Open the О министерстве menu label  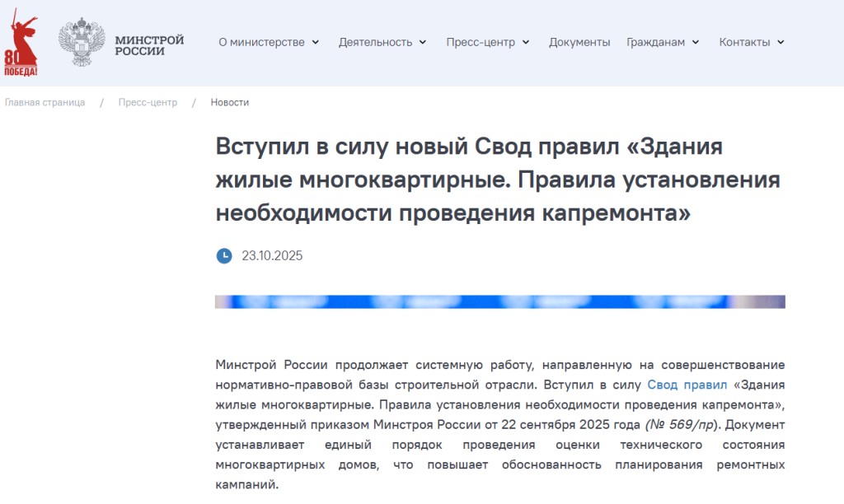(x=261, y=43)
